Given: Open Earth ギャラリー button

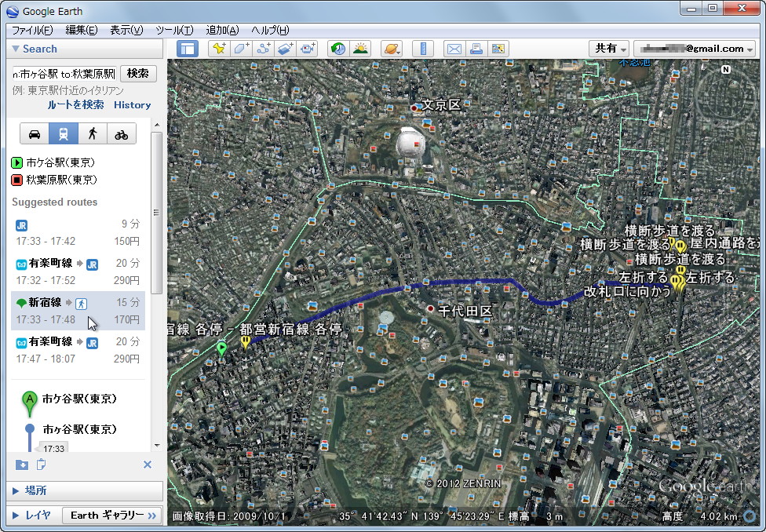Looking at the screenshot, I should point(112,516).
